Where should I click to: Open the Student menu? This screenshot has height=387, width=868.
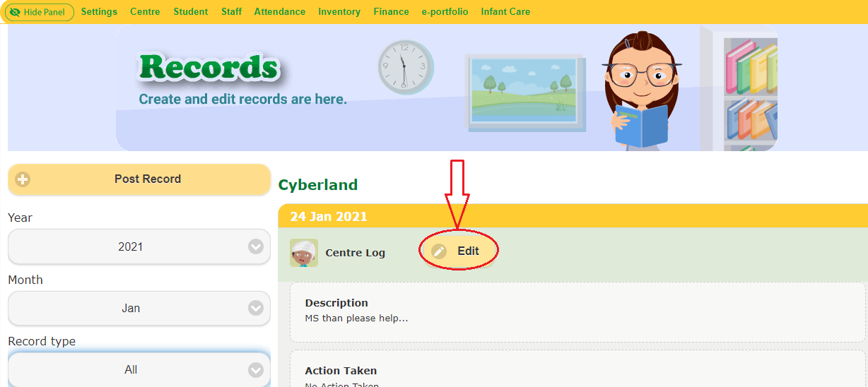point(191,12)
